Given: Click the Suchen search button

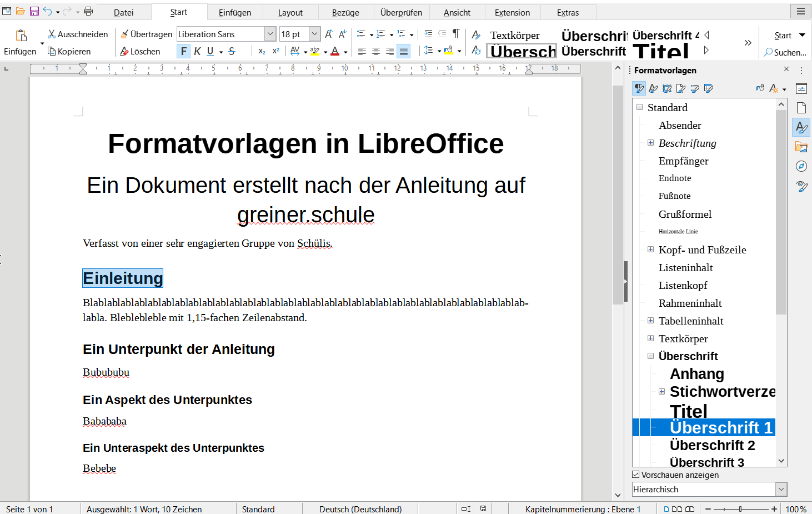Looking at the screenshot, I should tap(785, 52).
